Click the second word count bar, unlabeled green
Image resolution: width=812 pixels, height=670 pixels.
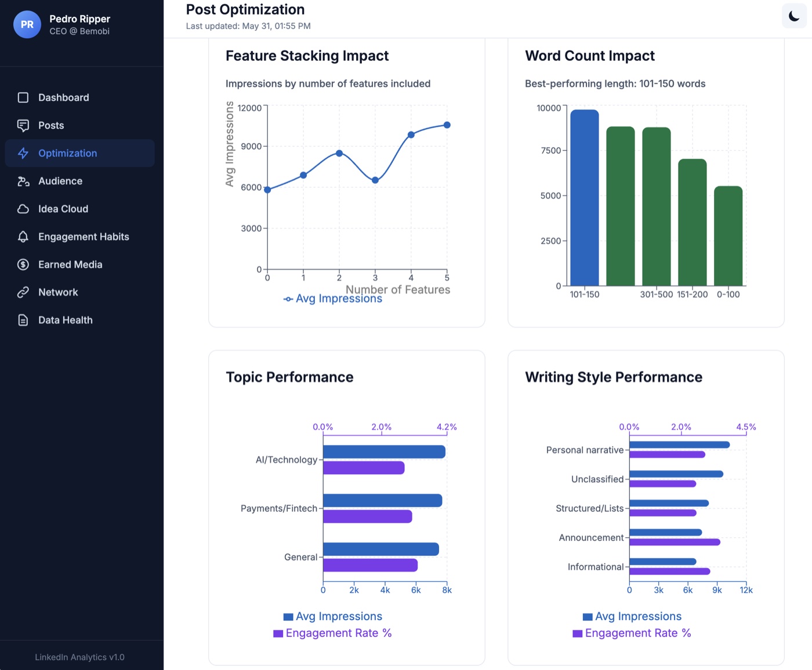[x=621, y=206]
